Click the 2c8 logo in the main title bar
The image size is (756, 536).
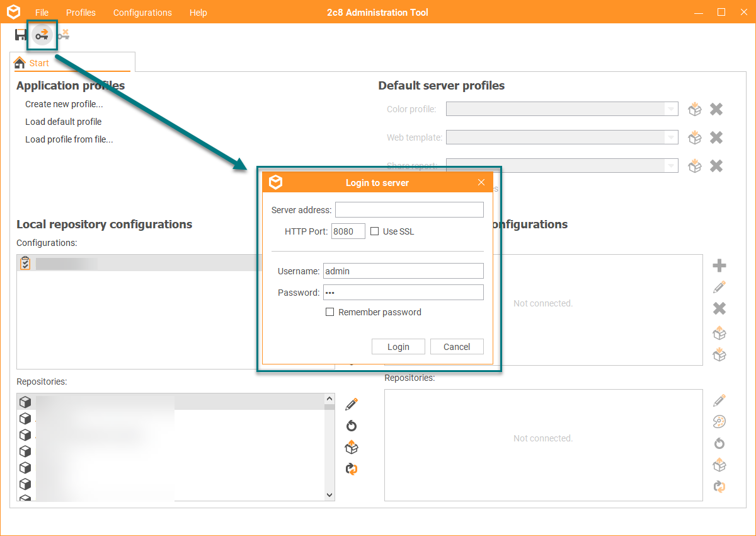coord(13,12)
